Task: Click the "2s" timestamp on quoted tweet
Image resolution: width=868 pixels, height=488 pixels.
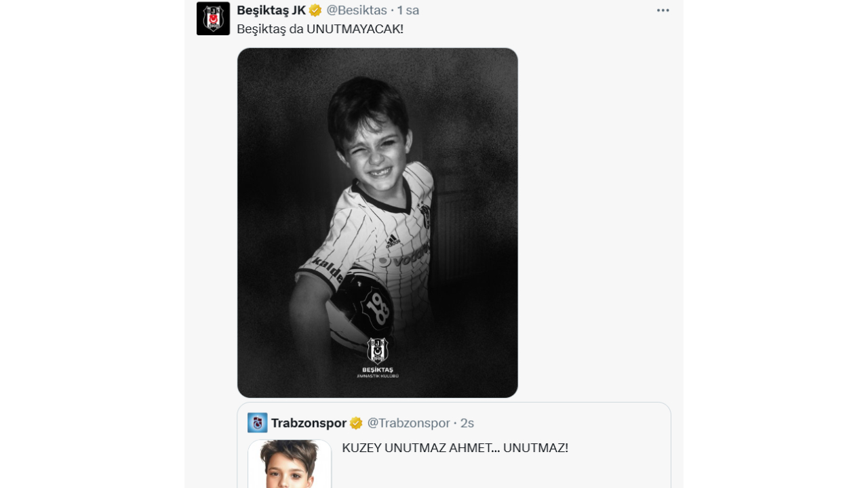Action: coord(467,423)
